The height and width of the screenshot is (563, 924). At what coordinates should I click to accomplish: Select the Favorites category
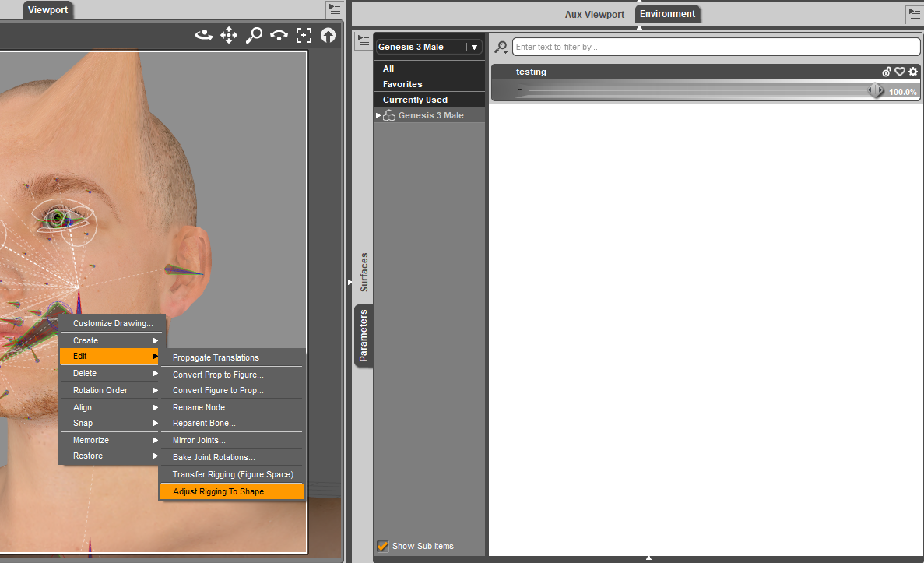tap(429, 84)
